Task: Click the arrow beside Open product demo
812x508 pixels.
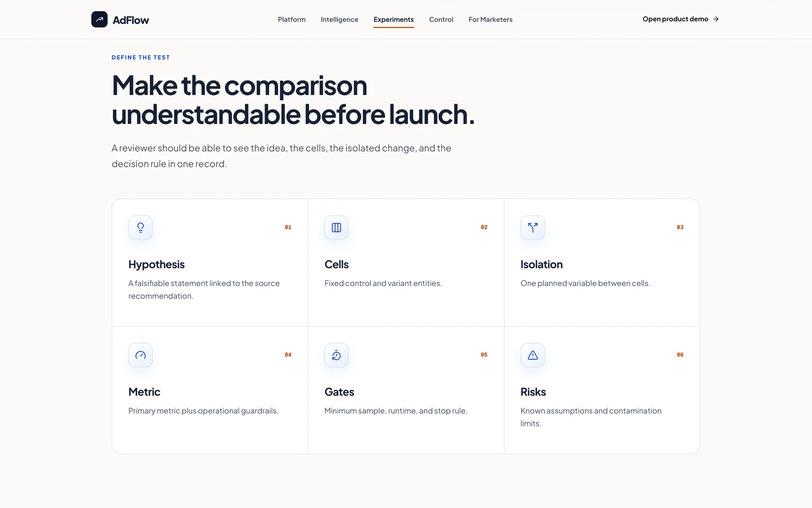Action: (x=716, y=19)
